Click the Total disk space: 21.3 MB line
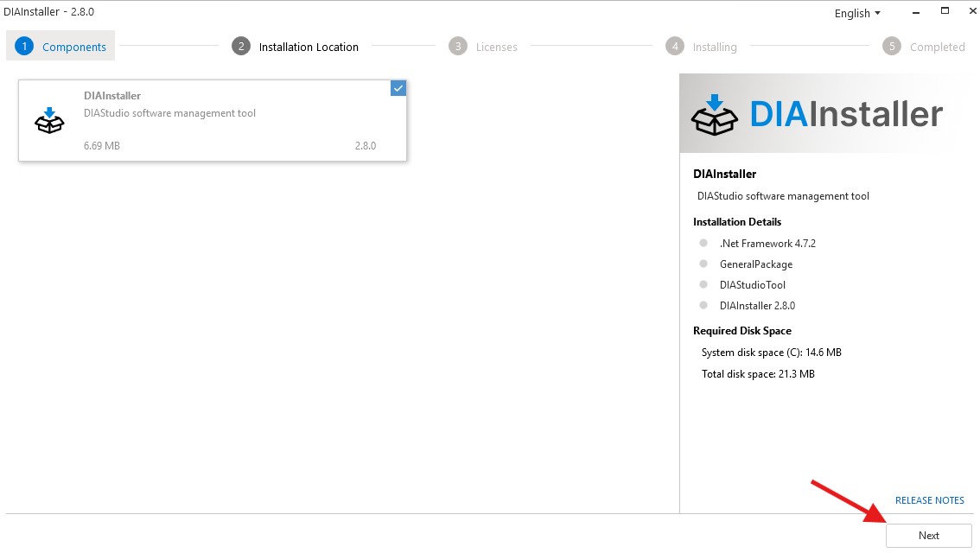This screenshot has width=980, height=553. tap(758, 373)
